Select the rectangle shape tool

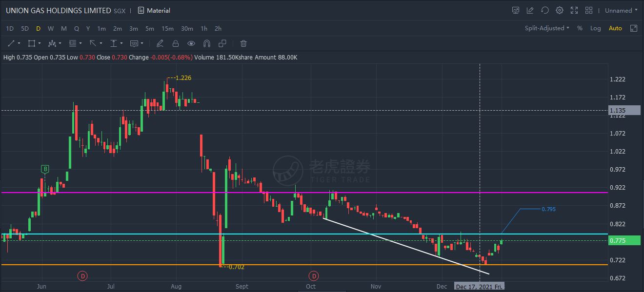tap(32, 43)
